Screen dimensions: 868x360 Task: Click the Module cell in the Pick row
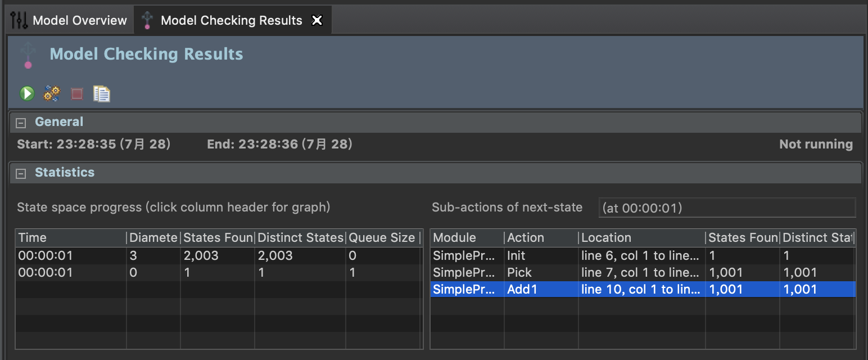coord(467,273)
